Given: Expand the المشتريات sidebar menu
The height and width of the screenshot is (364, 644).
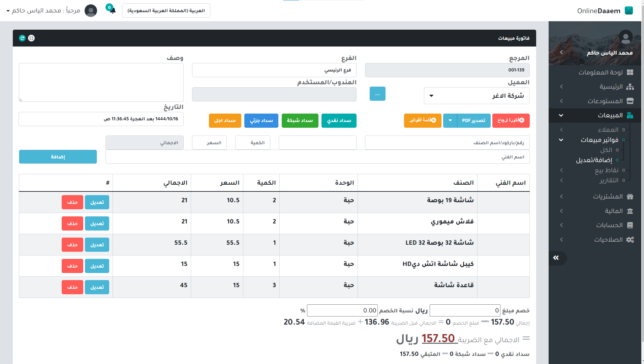Looking at the screenshot, I should point(608,196).
